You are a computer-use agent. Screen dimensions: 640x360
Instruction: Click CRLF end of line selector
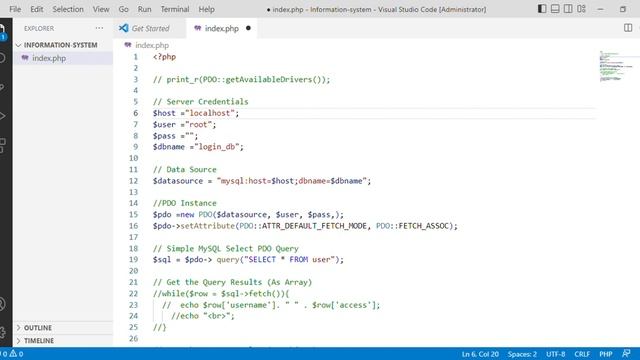[582, 354]
